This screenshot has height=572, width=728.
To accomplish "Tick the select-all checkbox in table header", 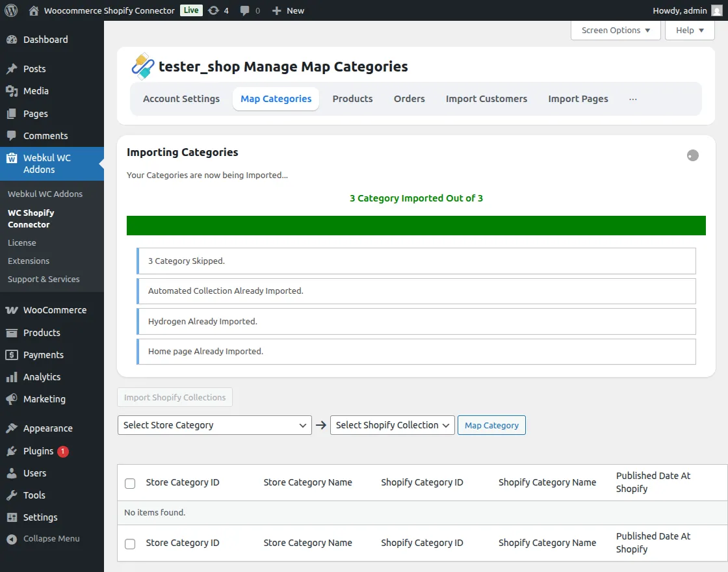I will tap(130, 483).
